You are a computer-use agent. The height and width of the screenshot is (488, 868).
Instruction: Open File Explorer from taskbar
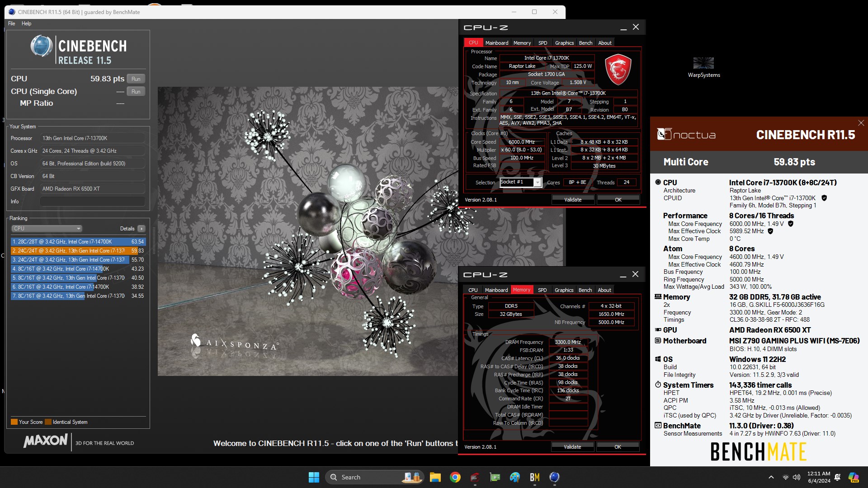click(435, 477)
